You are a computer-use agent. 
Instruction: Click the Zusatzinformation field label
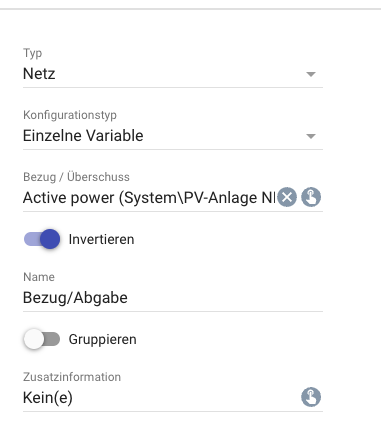pyautogui.click(x=72, y=377)
